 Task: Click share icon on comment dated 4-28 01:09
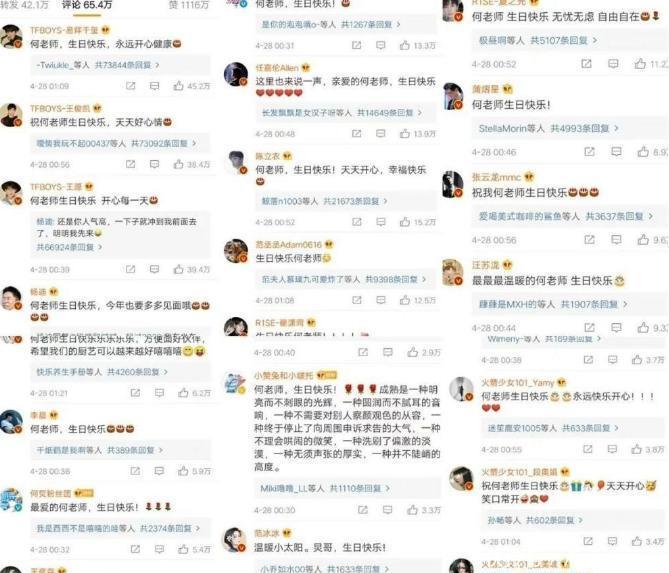[x=131, y=86]
